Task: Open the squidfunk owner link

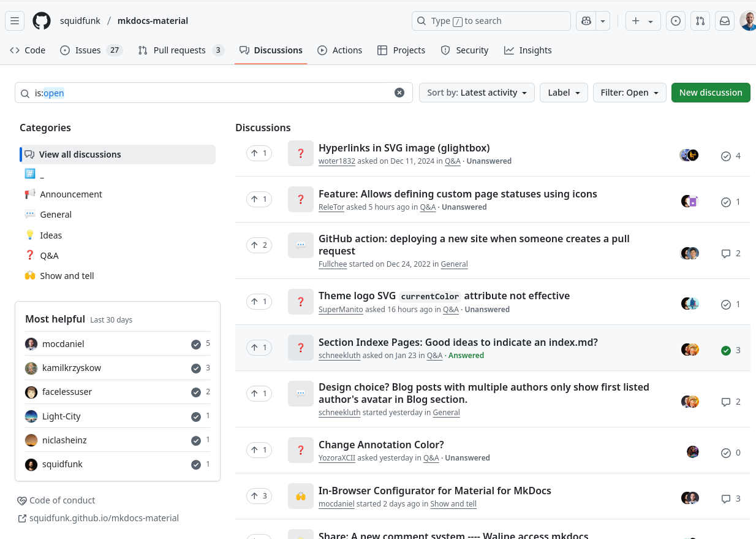Action: pos(80,21)
